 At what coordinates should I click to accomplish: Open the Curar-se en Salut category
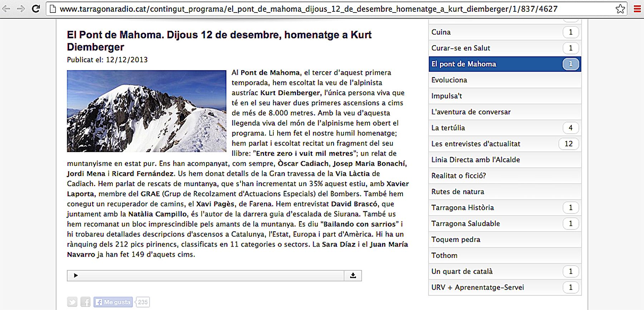click(x=505, y=48)
